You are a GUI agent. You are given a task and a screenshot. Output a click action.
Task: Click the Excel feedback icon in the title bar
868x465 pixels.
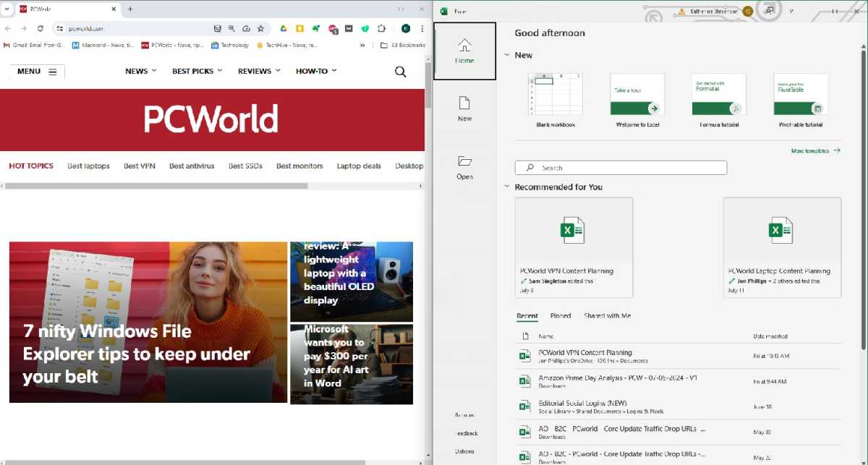coord(770,11)
